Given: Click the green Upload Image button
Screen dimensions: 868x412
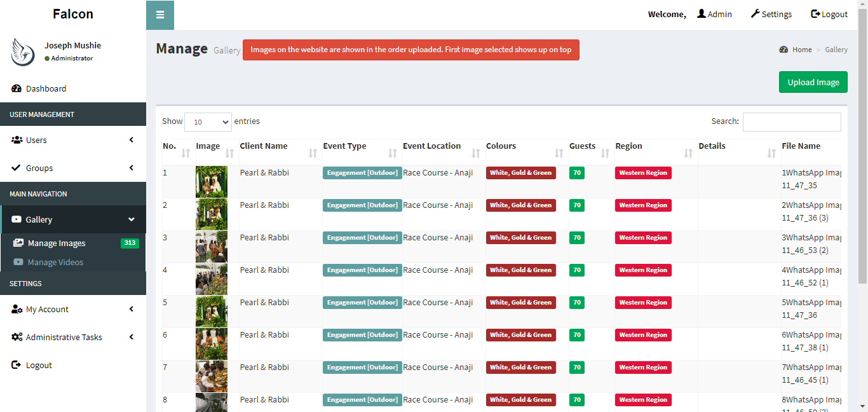Looking at the screenshot, I should pos(813,82).
